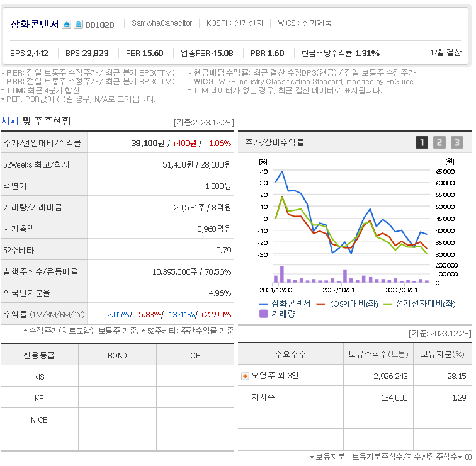Image resolution: width=476 pixels, height=466 pixels.
Task: Switch to chart tab 3
Action: pos(457,142)
